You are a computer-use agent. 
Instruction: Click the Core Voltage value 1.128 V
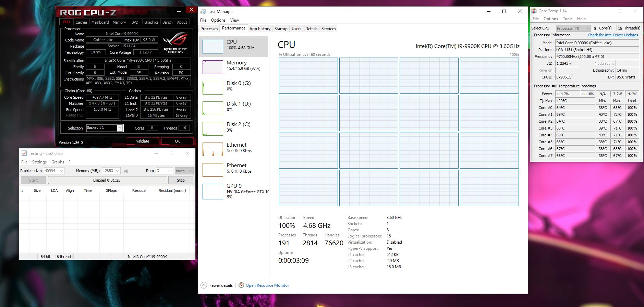[146, 52]
